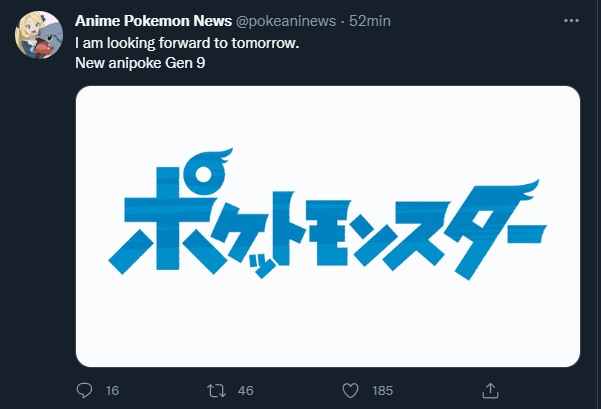Like the tweet with the heart icon
Viewport: 601px width, 409px height.
(350, 391)
